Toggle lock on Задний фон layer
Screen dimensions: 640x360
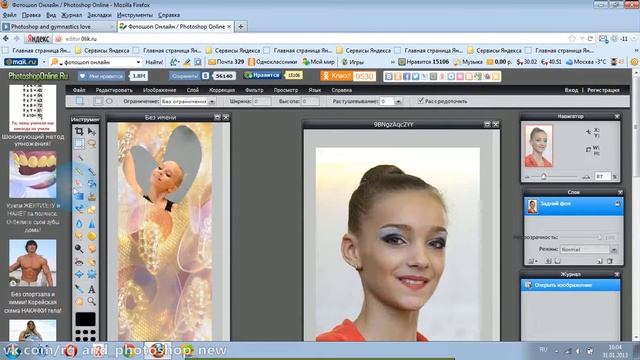(618, 204)
